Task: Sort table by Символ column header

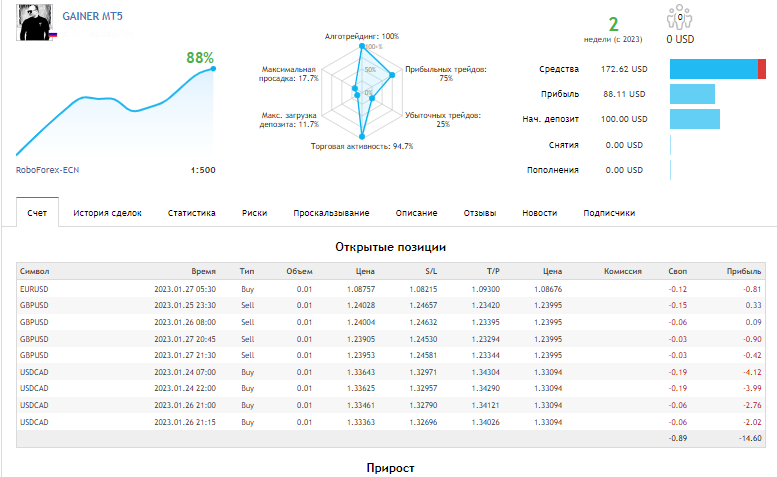Action: tap(35, 271)
